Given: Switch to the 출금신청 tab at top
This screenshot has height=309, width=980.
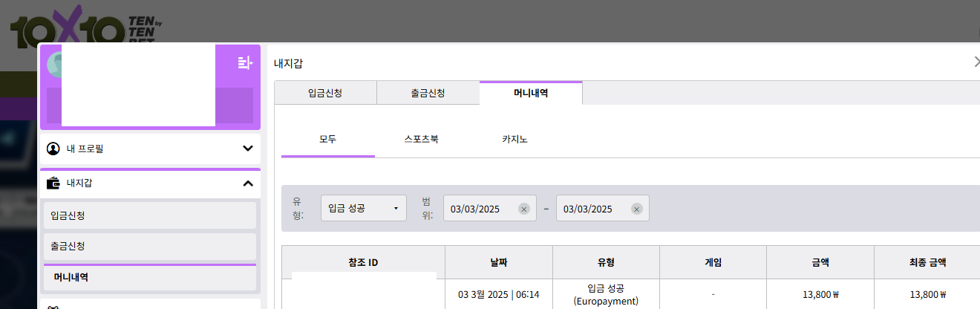Looking at the screenshot, I should [x=428, y=94].
